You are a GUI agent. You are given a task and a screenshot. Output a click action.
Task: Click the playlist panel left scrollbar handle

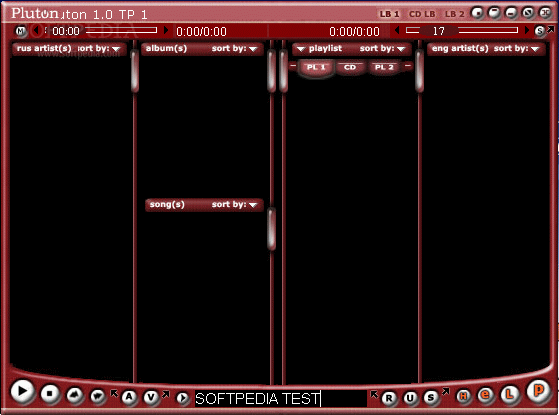tap(284, 71)
